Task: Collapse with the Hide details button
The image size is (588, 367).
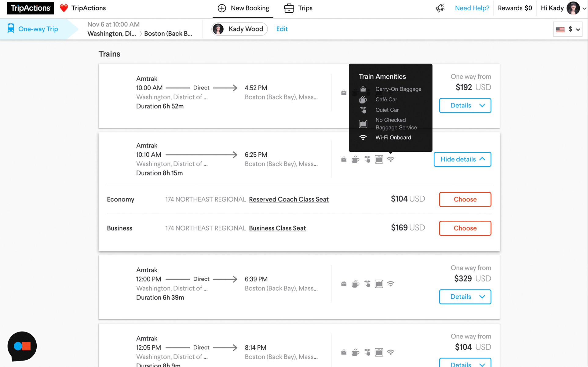Action: 462,159
